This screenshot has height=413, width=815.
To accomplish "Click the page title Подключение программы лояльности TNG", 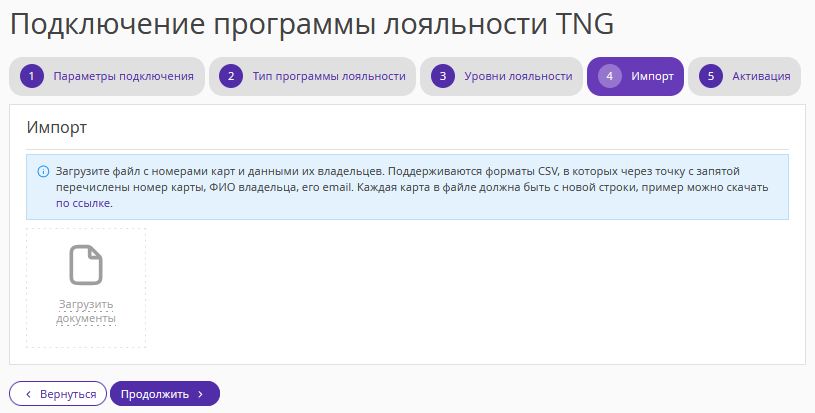I will pyautogui.click(x=312, y=24).
